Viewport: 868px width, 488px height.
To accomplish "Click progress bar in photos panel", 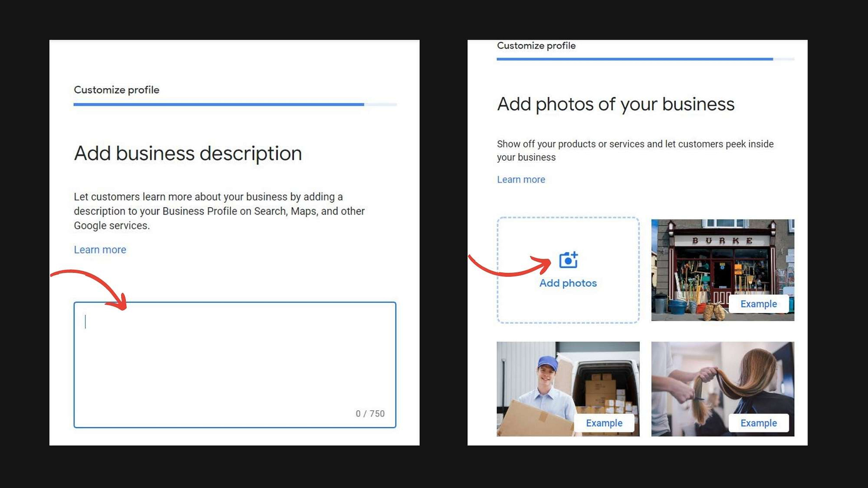I will [x=645, y=59].
